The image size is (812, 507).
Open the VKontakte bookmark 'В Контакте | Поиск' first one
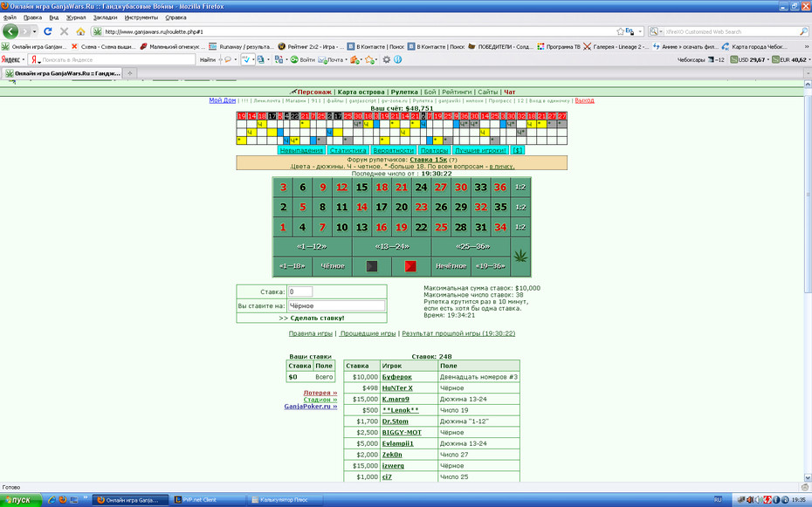pos(375,46)
